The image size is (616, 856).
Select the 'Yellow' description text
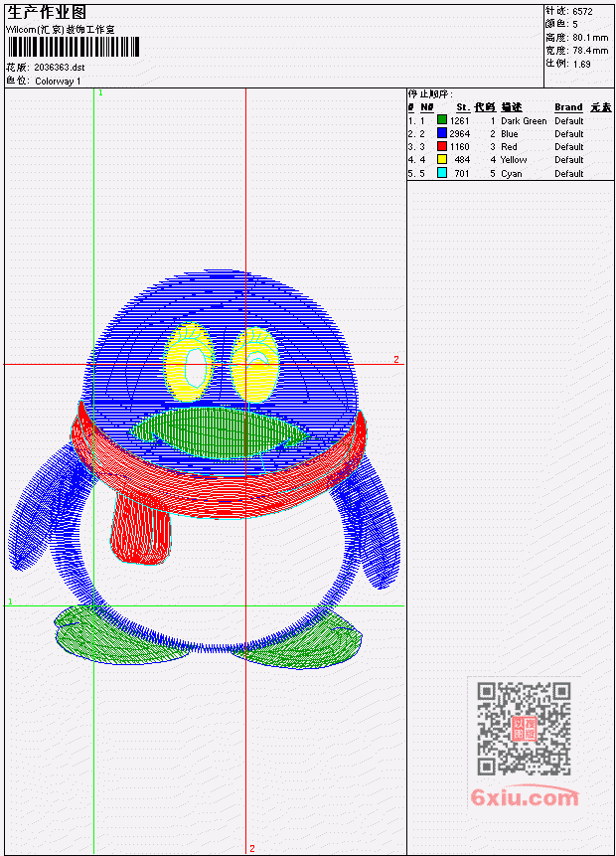(x=514, y=160)
